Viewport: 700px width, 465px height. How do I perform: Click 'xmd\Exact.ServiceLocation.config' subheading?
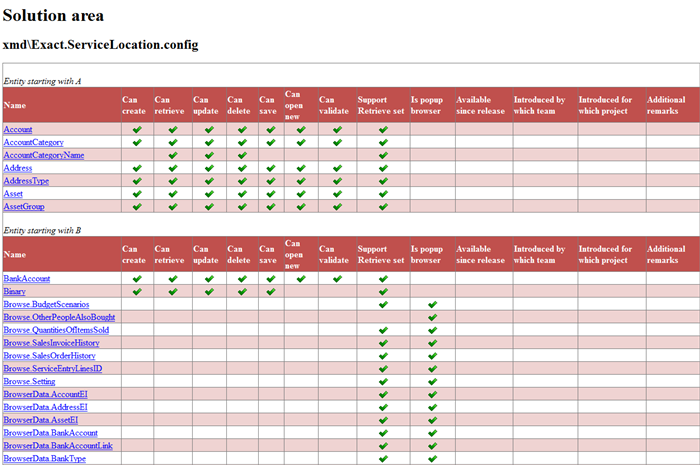pos(100,45)
